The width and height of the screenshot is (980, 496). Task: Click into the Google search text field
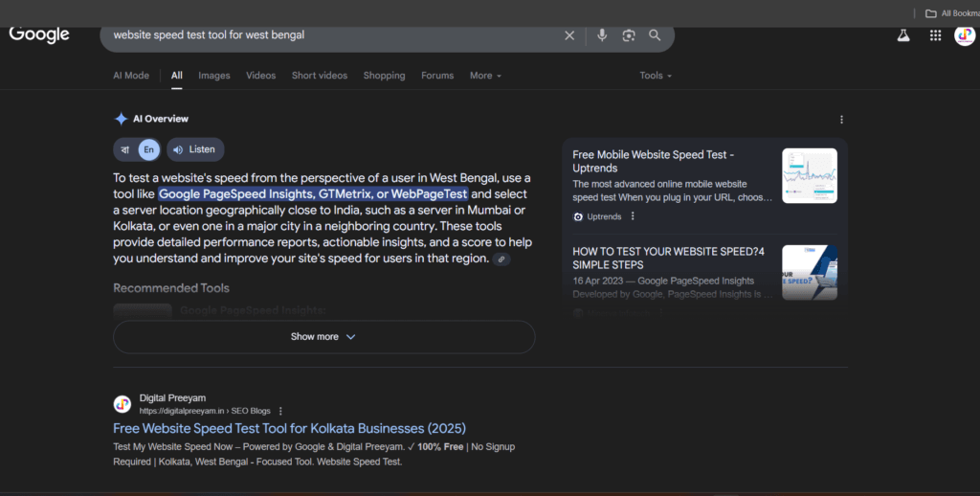[325, 35]
